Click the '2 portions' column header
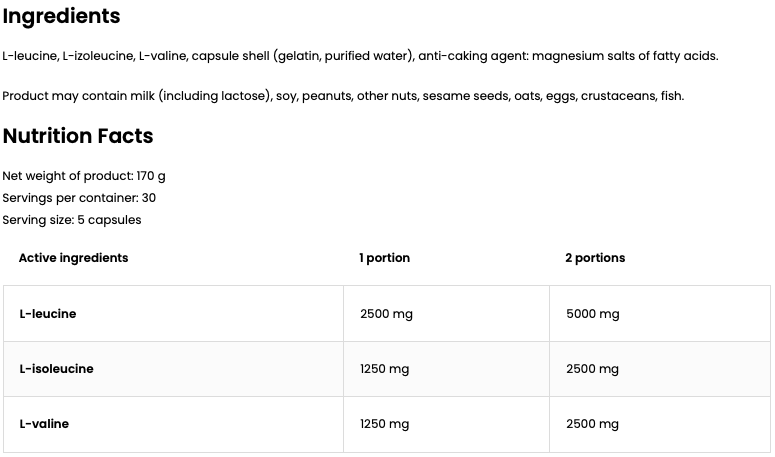This screenshot has width=775, height=457. coord(595,258)
